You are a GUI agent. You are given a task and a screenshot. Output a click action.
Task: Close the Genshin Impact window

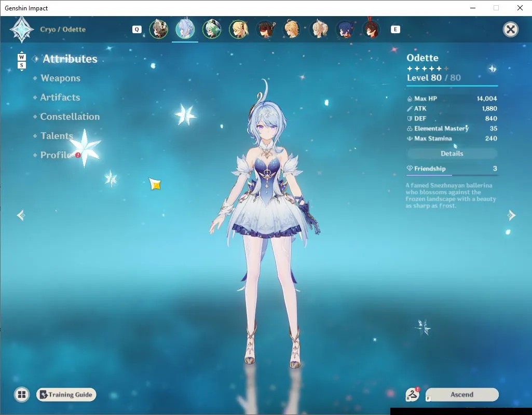coord(520,8)
